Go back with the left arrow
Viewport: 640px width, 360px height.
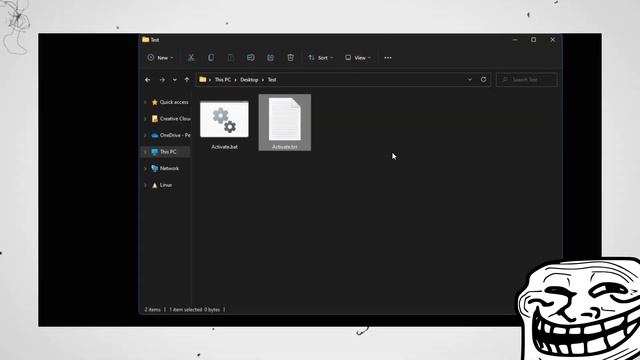[x=148, y=80]
